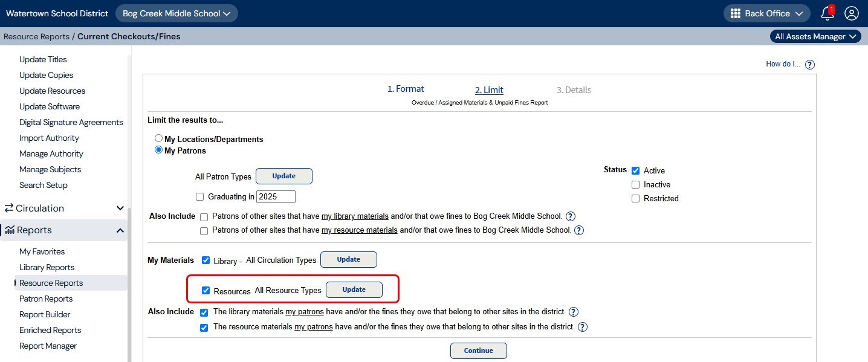Select the 3. Details step

coord(574,90)
